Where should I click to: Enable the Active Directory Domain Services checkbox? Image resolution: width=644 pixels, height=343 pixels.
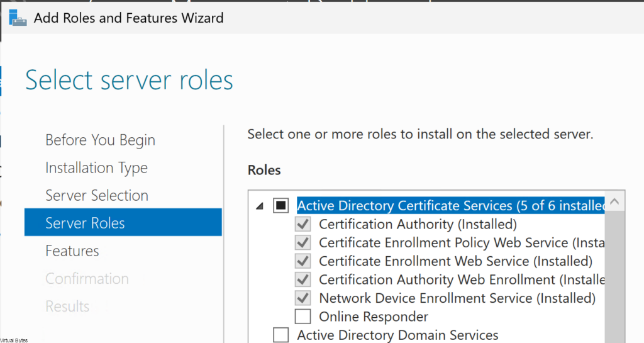pyautogui.click(x=280, y=335)
